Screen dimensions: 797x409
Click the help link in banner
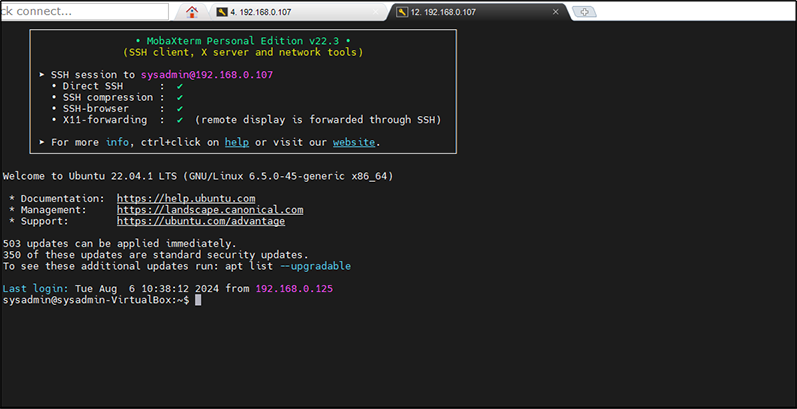(236, 142)
